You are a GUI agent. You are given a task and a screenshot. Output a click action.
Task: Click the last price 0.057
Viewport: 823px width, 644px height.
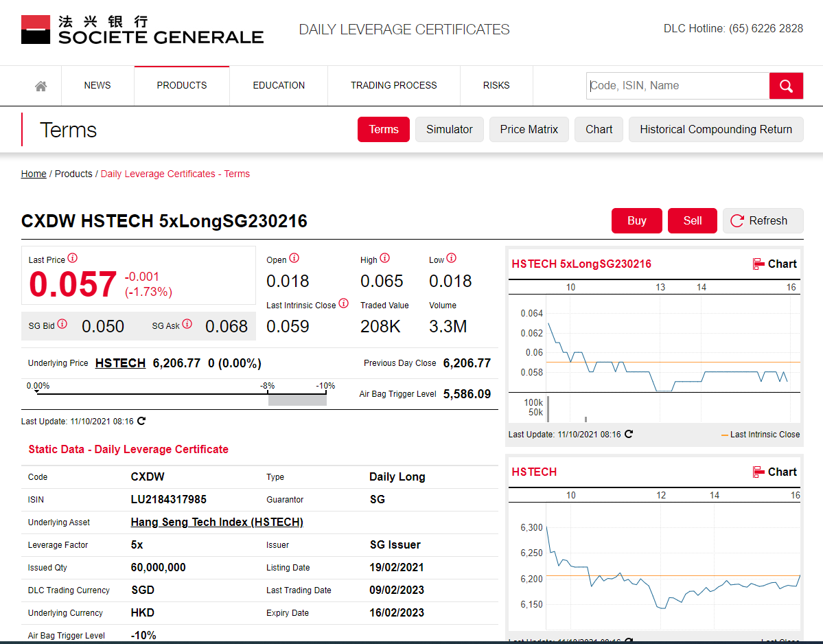(73, 284)
